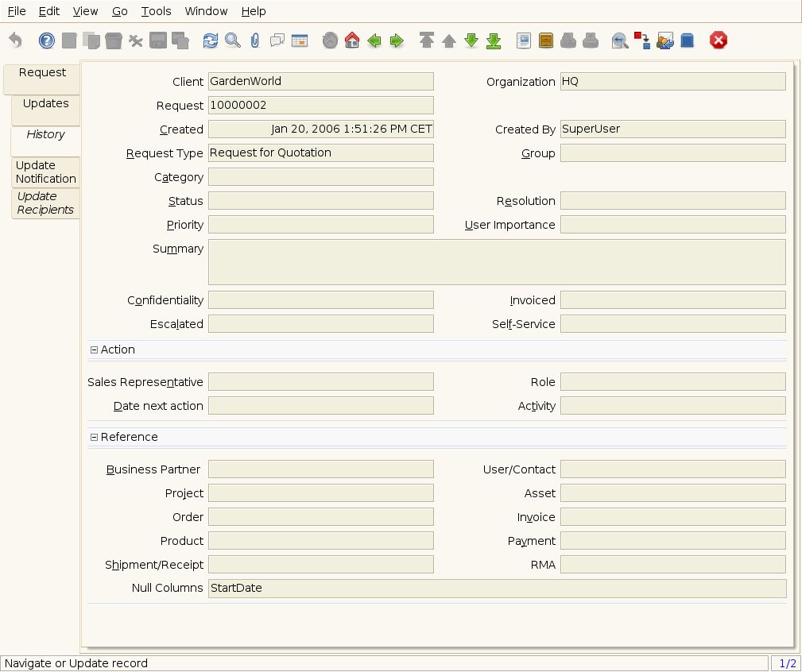The height and width of the screenshot is (672, 802).
Task: Click the paperclip Attachment icon
Action: tap(254, 41)
